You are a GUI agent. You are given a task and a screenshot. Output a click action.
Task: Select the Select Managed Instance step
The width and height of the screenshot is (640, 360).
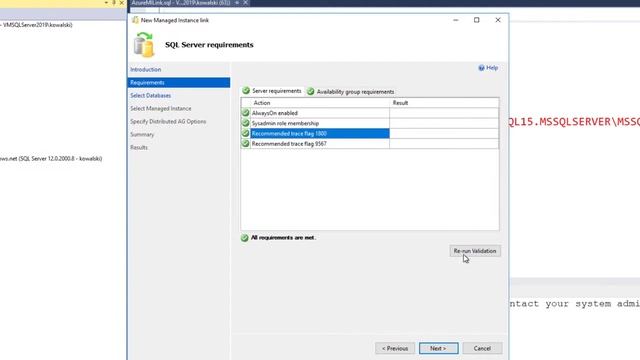click(161, 109)
